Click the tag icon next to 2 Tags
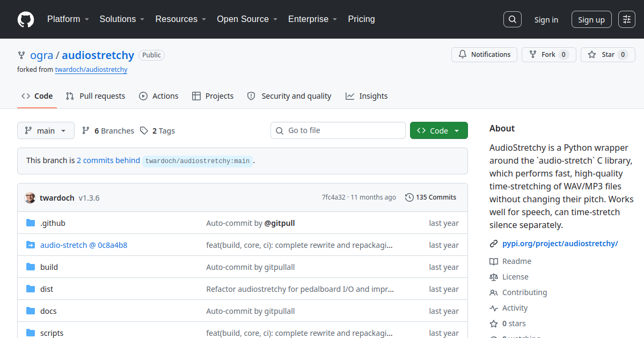 [144, 131]
